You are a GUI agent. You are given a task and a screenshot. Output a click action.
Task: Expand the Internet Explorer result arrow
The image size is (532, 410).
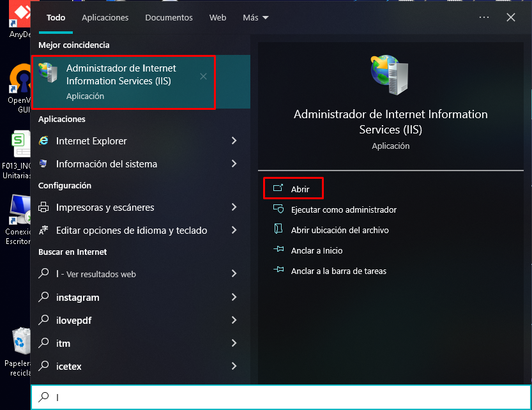point(234,141)
